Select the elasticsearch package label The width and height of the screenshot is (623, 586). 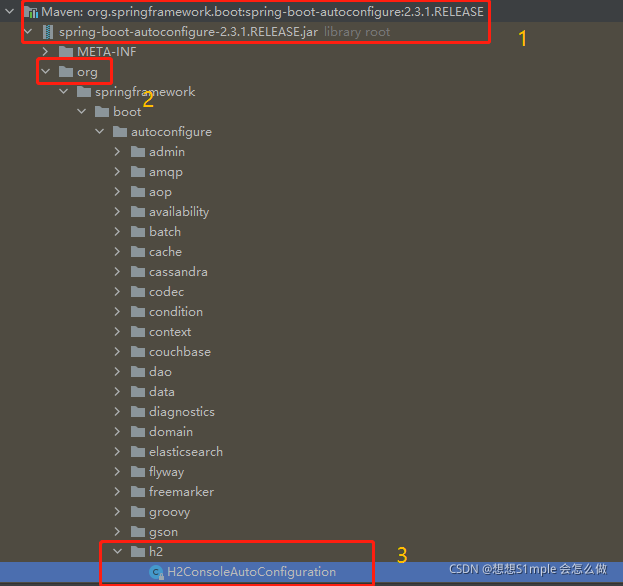pyautogui.click(x=186, y=452)
